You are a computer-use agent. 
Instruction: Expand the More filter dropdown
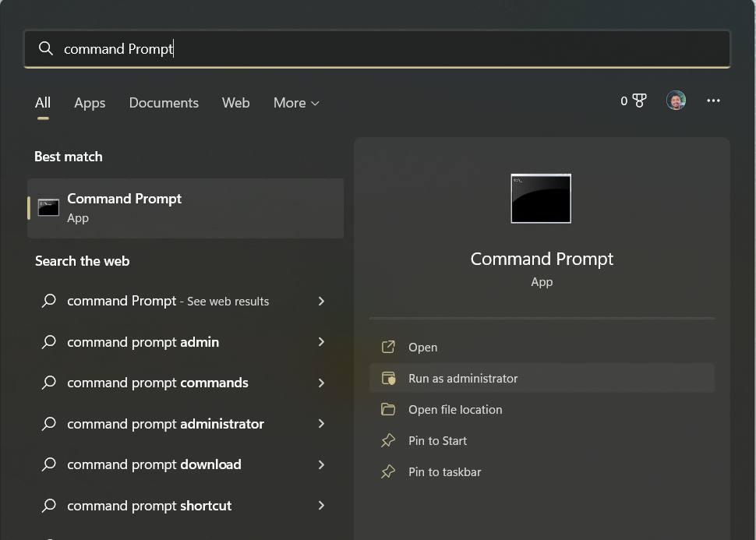[296, 103]
